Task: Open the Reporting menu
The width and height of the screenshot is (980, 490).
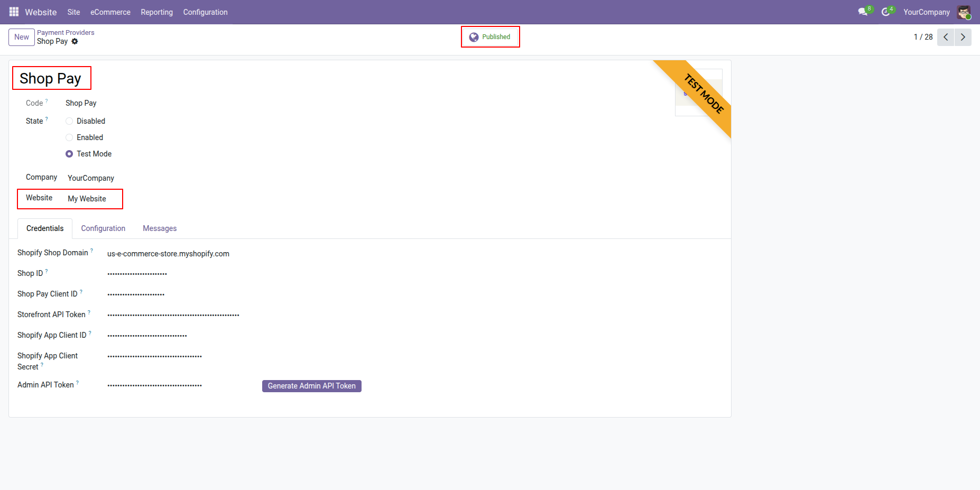Action: coord(156,12)
